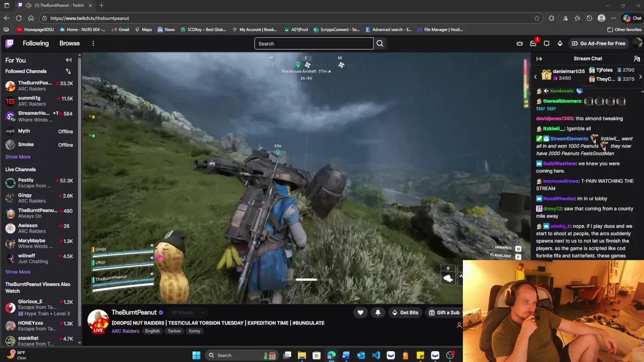Open Outlook from taskbar

(x=361, y=355)
